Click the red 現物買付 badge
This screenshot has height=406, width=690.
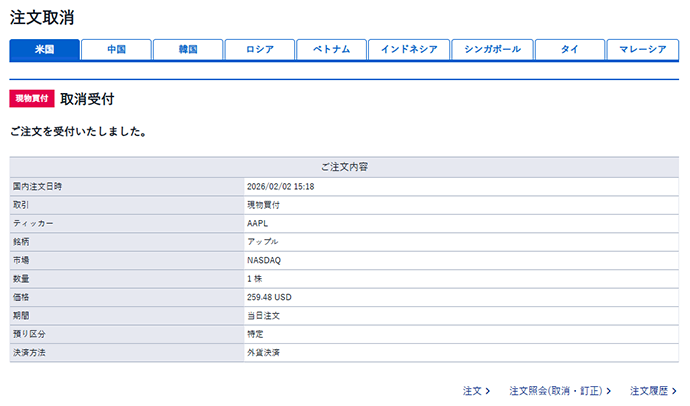32,99
